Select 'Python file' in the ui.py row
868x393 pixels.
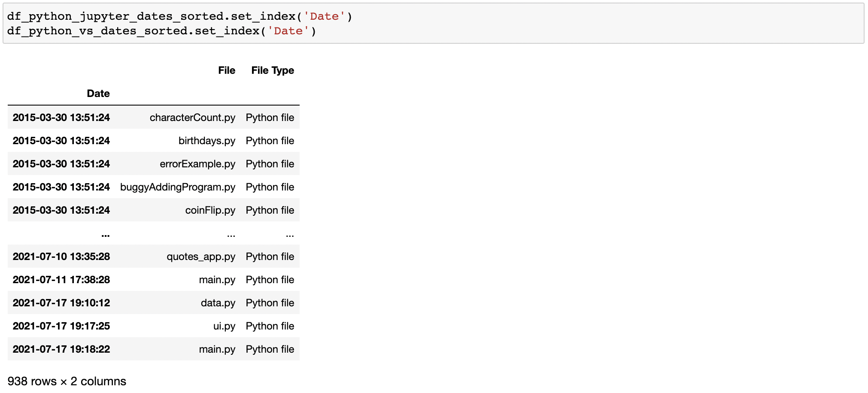[270, 326]
